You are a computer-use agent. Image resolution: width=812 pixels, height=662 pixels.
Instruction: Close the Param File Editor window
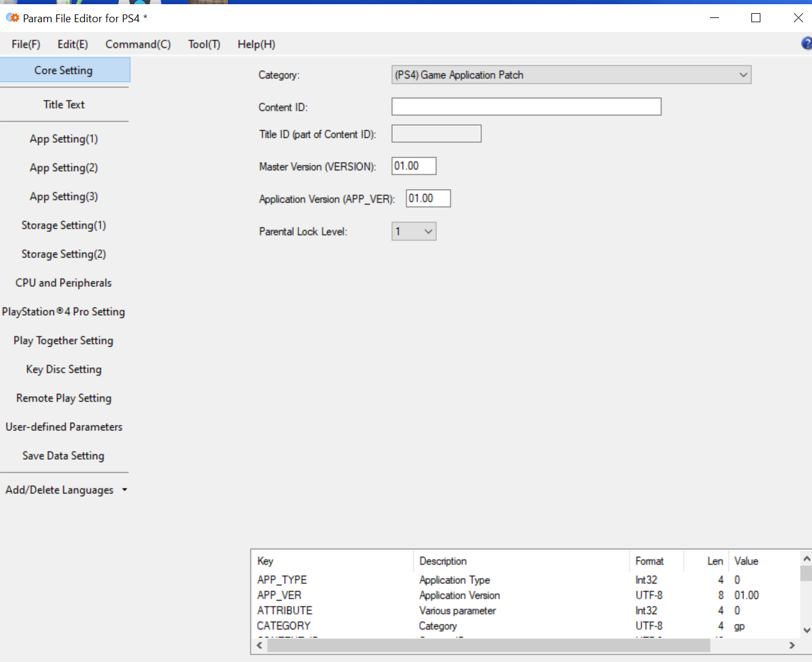point(798,18)
